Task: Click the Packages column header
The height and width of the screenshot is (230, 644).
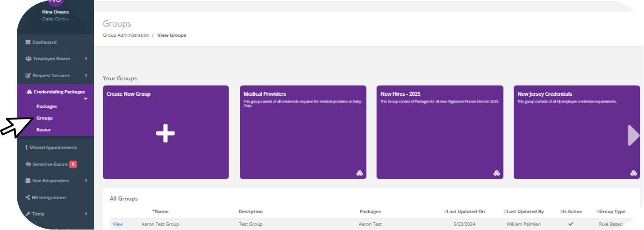Action: coord(370,211)
